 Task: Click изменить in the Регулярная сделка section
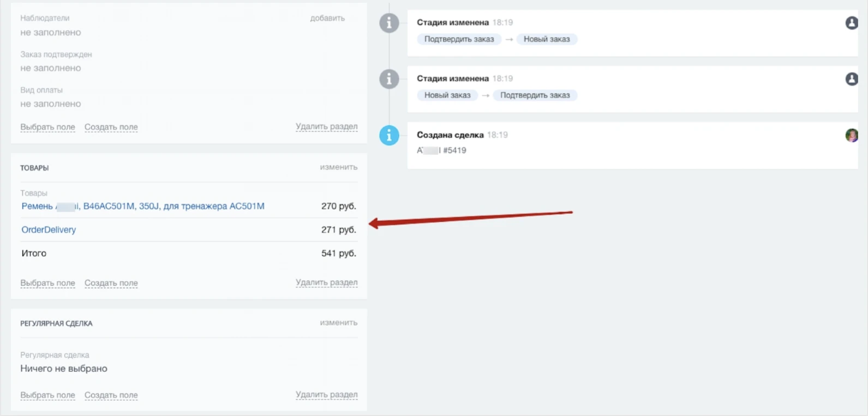338,322
